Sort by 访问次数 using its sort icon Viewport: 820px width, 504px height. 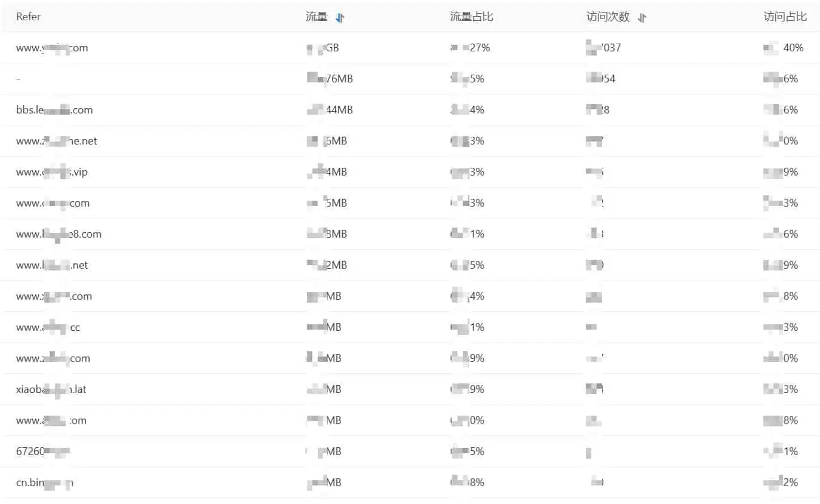pos(642,17)
